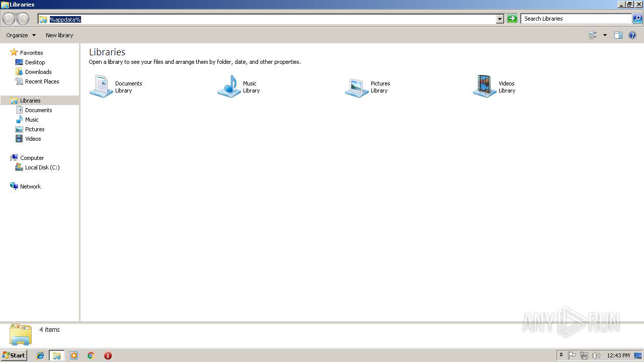This screenshot has width=644, height=362.
Task: Click the search magnifier icon
Action: (x=637, y=19)
